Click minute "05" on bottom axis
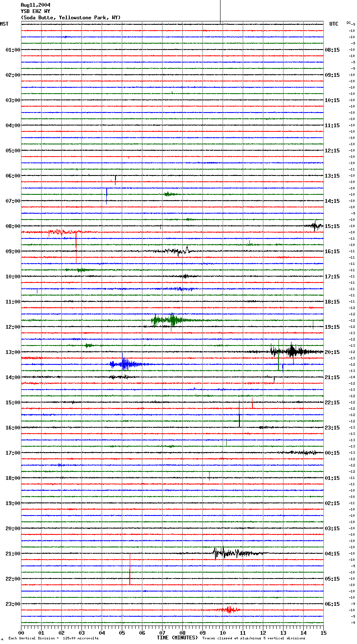This screenshot has height=644, width=357. pyautogui.click(x=122, y=633)
